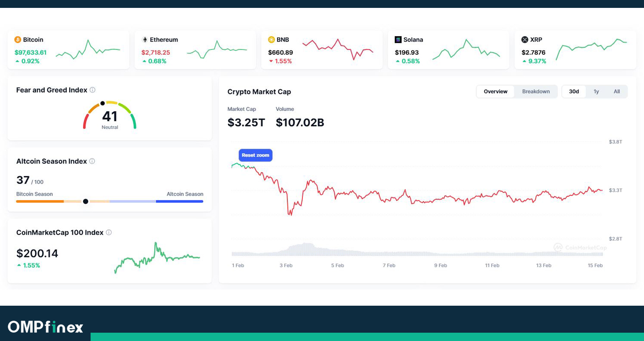Switch to the Breakdown tab
The image size is (644, 341).
[536, 92]
